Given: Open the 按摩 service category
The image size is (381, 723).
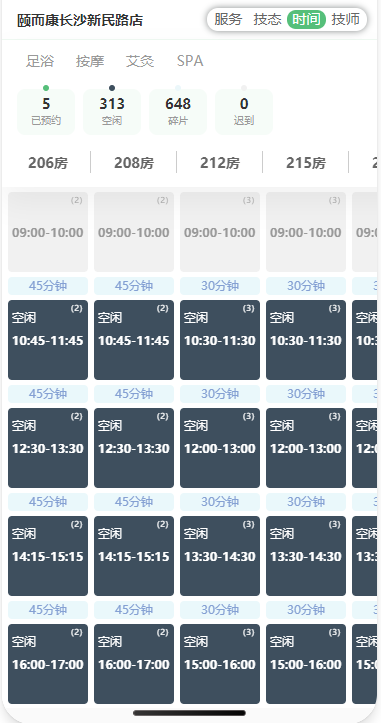Looking at the screenshot, I should [x=90, y=61].
